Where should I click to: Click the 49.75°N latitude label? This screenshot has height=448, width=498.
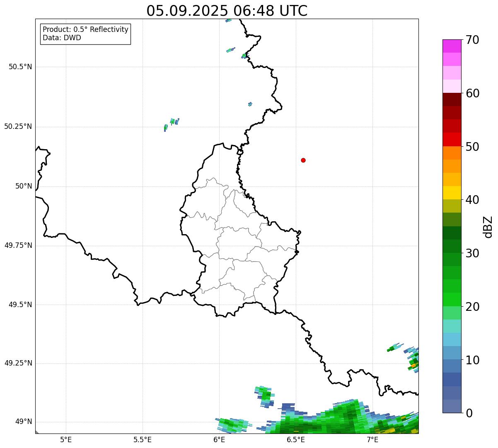pyautogui.click(x=18, y=245)
